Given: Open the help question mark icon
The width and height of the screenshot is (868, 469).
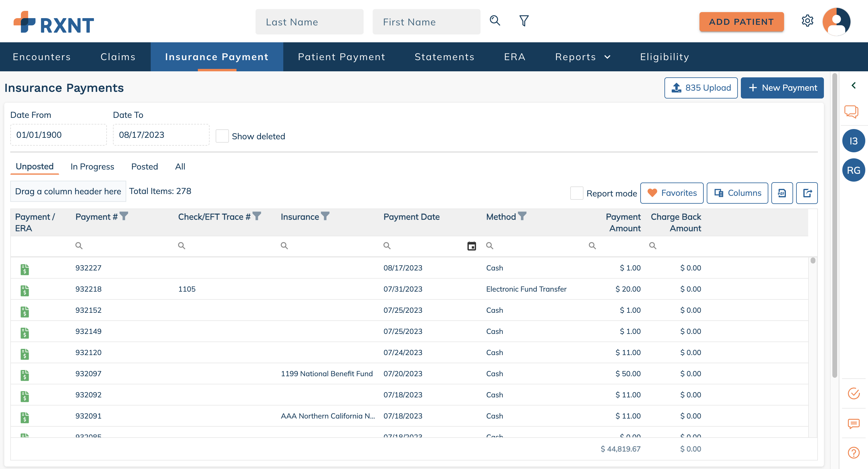Looking at the screenshot, I should pyautogui.click(x=853, y=453).
